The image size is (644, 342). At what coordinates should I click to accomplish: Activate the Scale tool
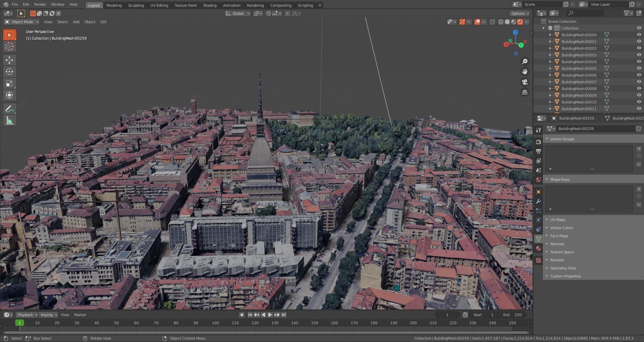click(x=9, y=84)
